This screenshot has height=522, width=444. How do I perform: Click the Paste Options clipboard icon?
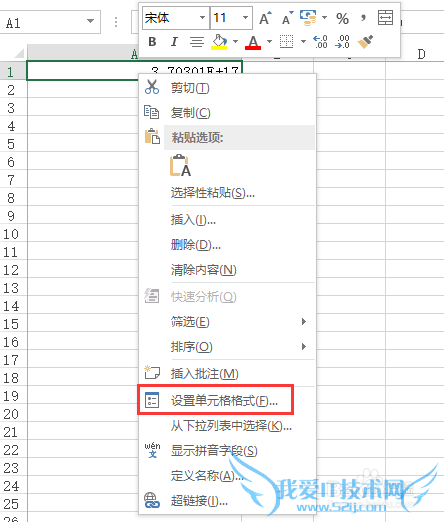coord(152,136)
